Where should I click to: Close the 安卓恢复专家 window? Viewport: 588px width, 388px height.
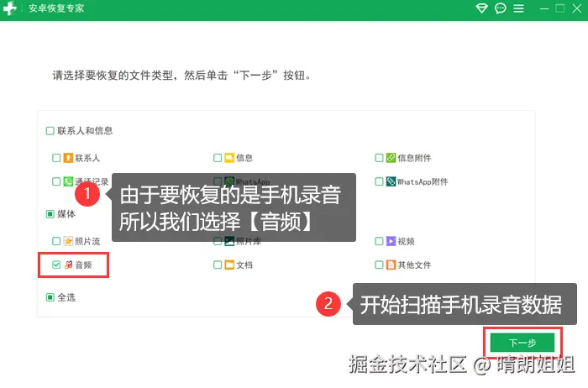pos(577,8)
